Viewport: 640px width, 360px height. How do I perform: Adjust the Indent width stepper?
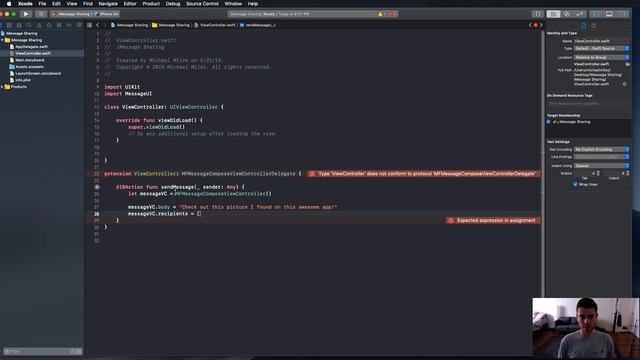click(x=628, y=173)
